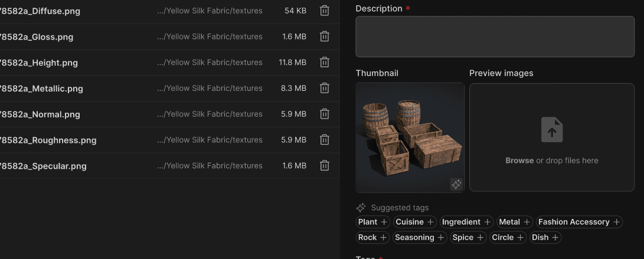Click the upload file icon in Preview images
644x259 pixels.
(552, 130)
